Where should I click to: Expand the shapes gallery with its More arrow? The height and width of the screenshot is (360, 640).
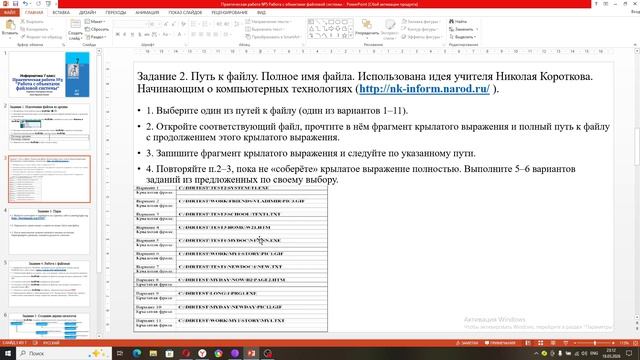[351, 36]
